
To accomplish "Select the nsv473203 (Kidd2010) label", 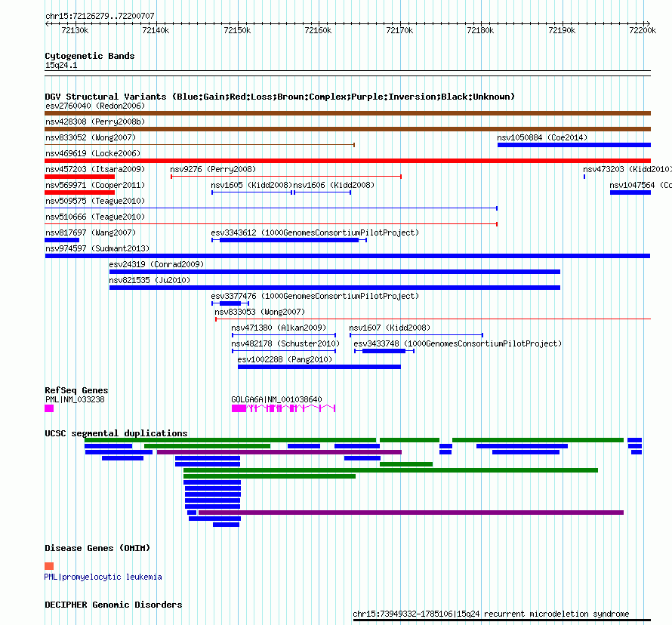I will pyautogui.click(x=627, y=169).
